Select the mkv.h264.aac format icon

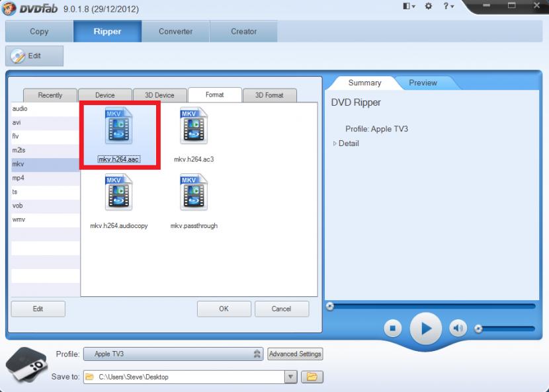click(x=118, y=128)
